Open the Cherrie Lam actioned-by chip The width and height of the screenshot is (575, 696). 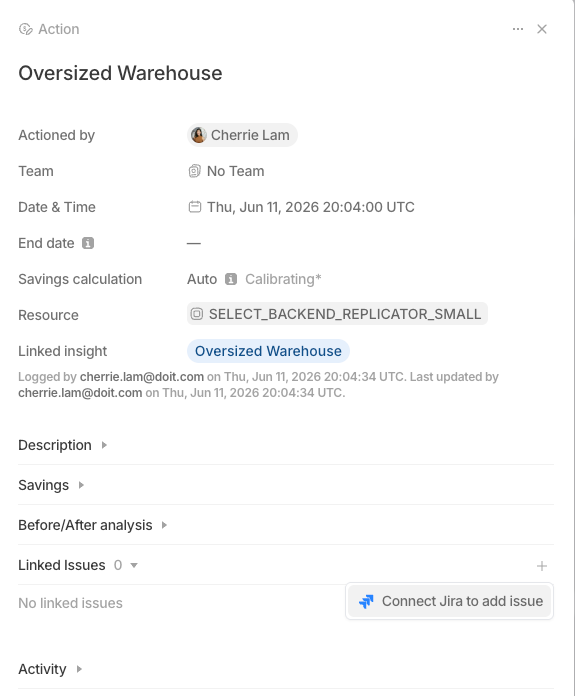point(242,135)
